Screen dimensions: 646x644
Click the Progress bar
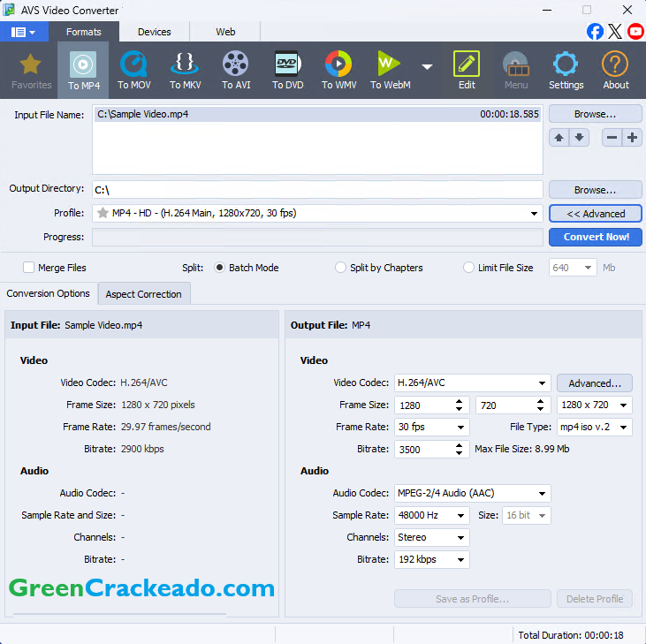coord(317,237)
